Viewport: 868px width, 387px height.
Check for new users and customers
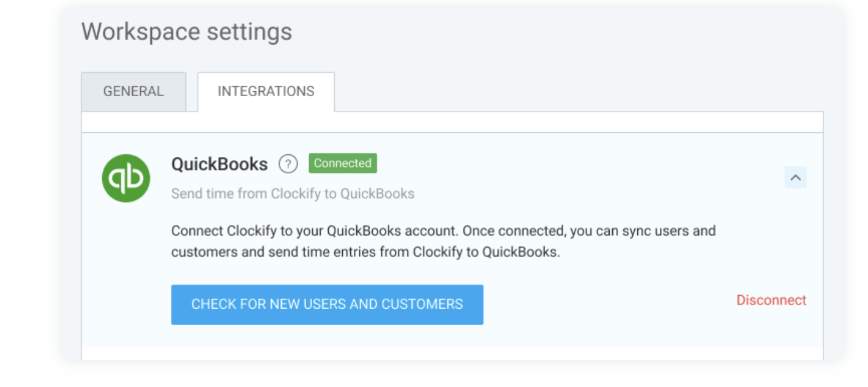pos(327,304)
